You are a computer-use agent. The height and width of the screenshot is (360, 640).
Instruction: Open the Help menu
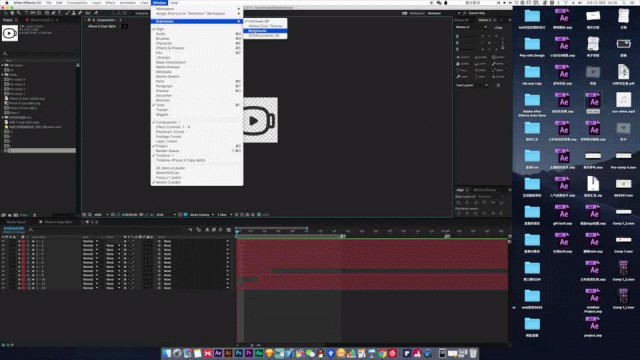coord(174,2)
